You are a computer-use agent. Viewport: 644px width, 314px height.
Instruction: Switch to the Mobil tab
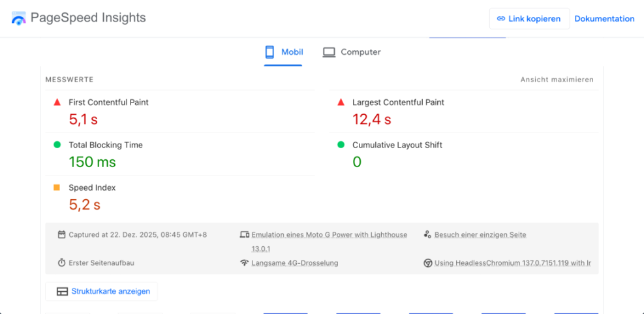click(283, 53)
